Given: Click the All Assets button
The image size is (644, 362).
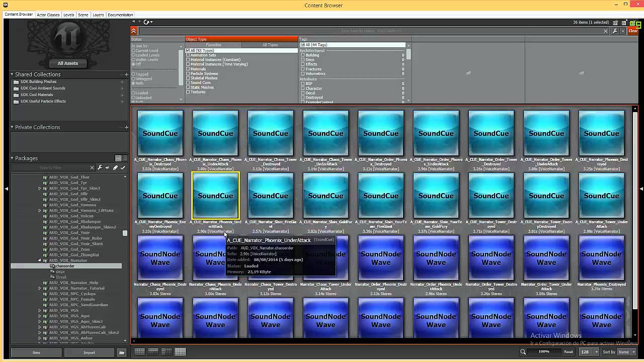Looking at the screenshot, I should point(68,63).
